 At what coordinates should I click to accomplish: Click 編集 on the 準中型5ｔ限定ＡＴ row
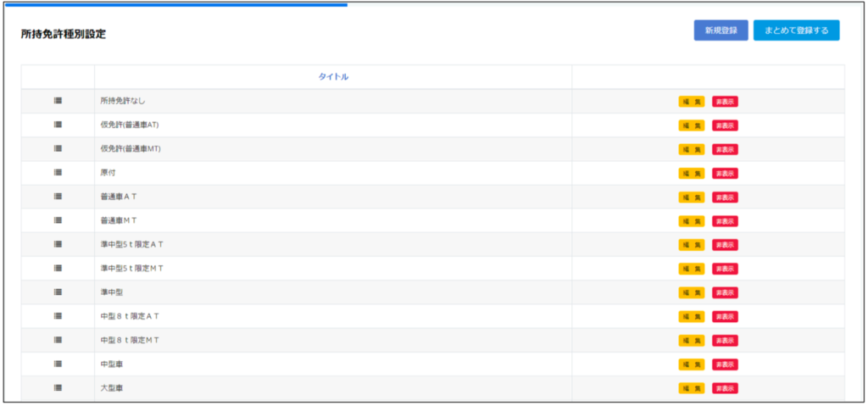click(x=692, y=245)
